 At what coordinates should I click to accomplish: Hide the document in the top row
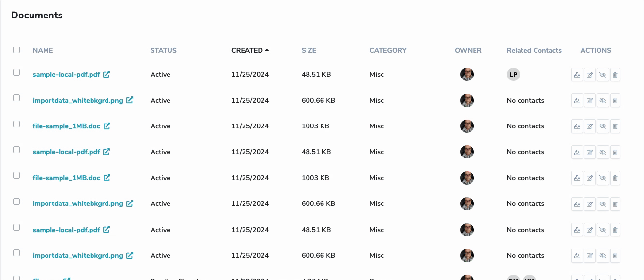602,75
